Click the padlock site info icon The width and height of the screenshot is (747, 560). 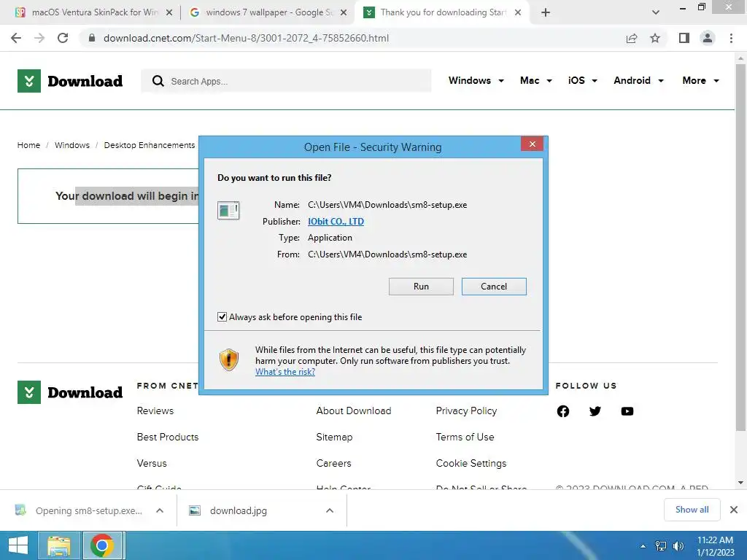coord(92,38)
